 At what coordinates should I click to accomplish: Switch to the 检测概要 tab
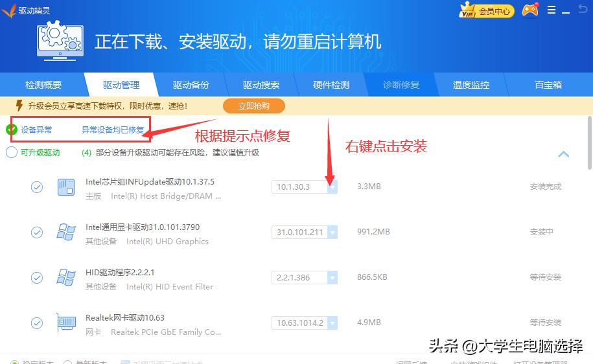[x=43, y=85]
